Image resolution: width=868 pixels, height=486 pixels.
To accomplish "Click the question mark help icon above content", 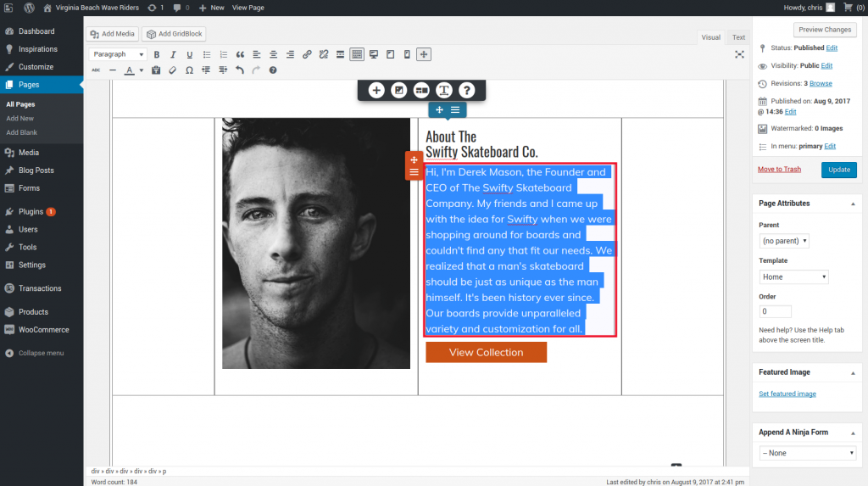I will [x=466, y=90].
